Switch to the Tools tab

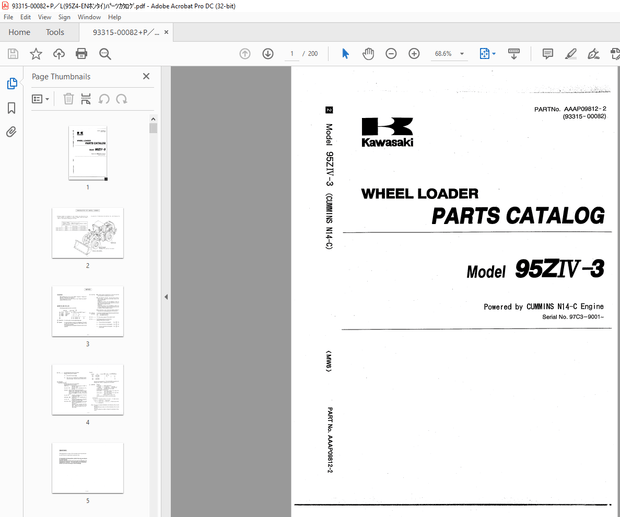[55, 32]
